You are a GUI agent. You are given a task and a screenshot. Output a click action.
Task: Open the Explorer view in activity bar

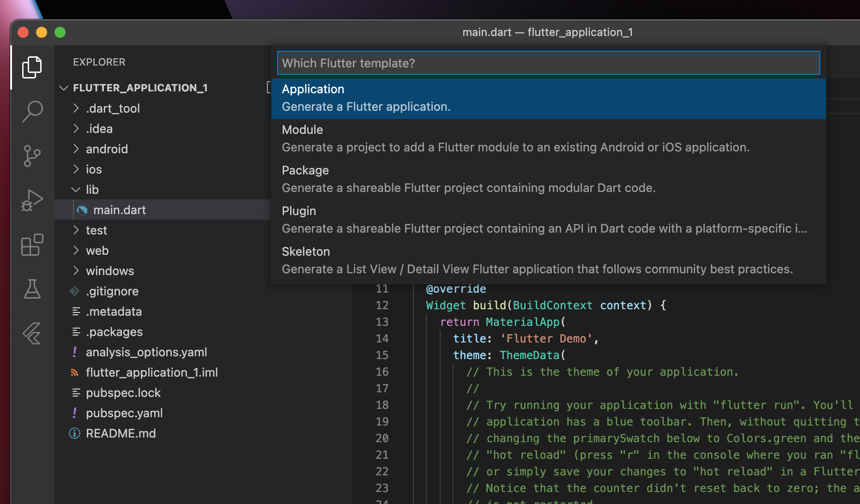(x=32, y=67)
